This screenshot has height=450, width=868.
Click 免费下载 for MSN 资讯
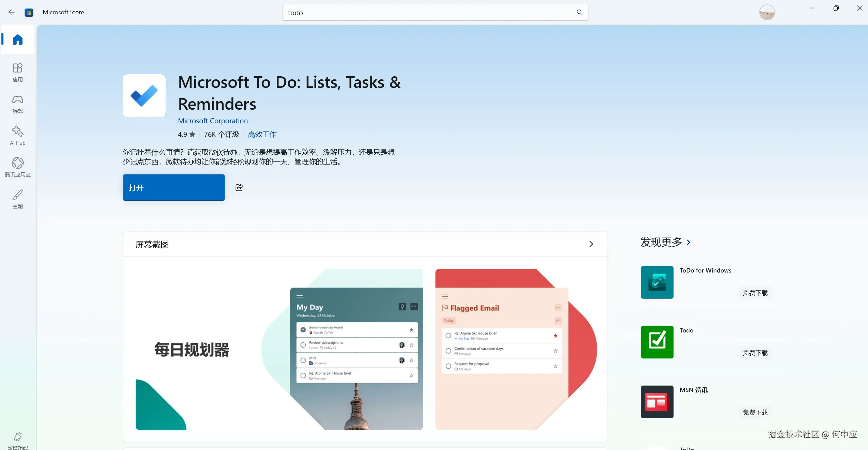[755, 412]
